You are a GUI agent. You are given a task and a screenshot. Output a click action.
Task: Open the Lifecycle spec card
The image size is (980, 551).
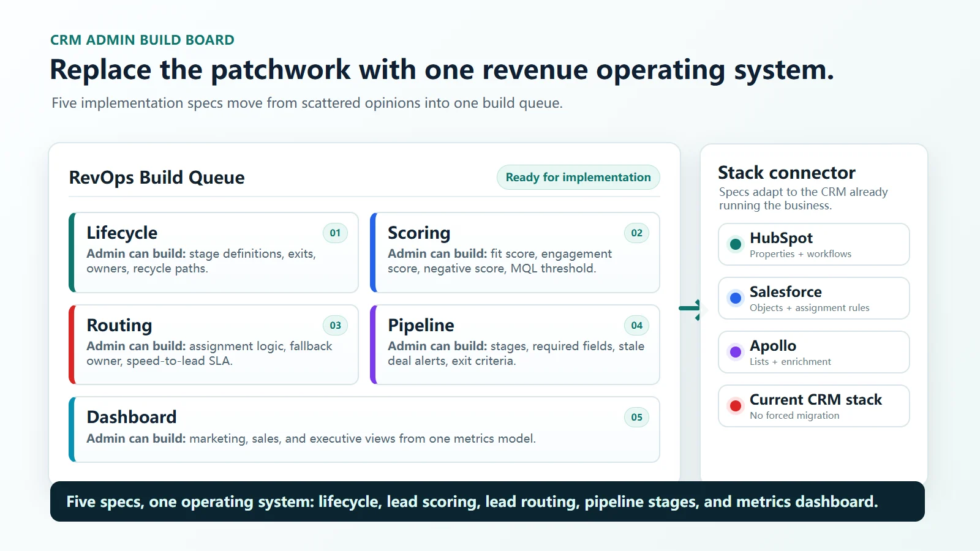click(x=214, y=252)
